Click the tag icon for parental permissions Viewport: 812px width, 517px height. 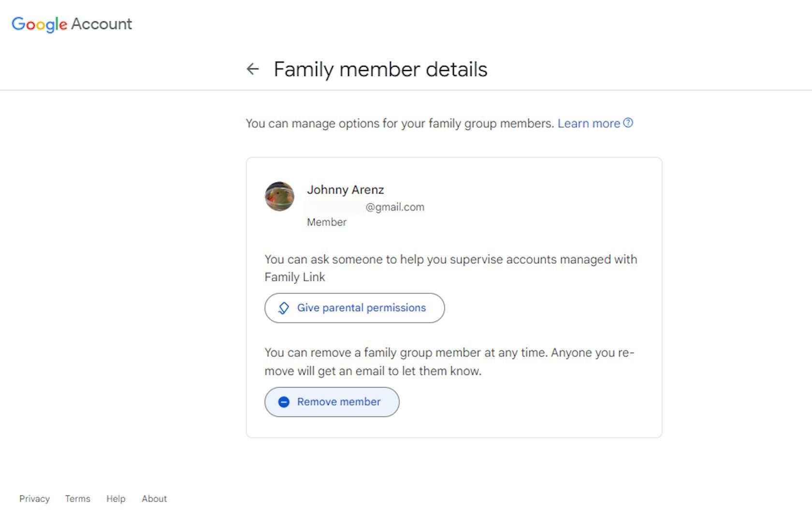[284, 308]
